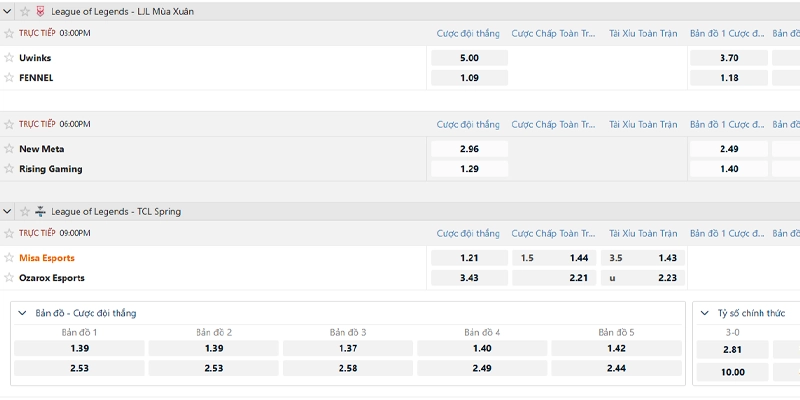
Task: Pick Bản đồ 1 odds 1.39
Action: pyautogui.click(x=80, y=348)
